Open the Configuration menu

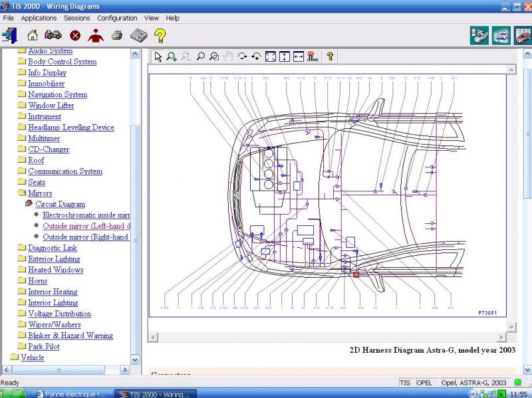click(117, 18)
